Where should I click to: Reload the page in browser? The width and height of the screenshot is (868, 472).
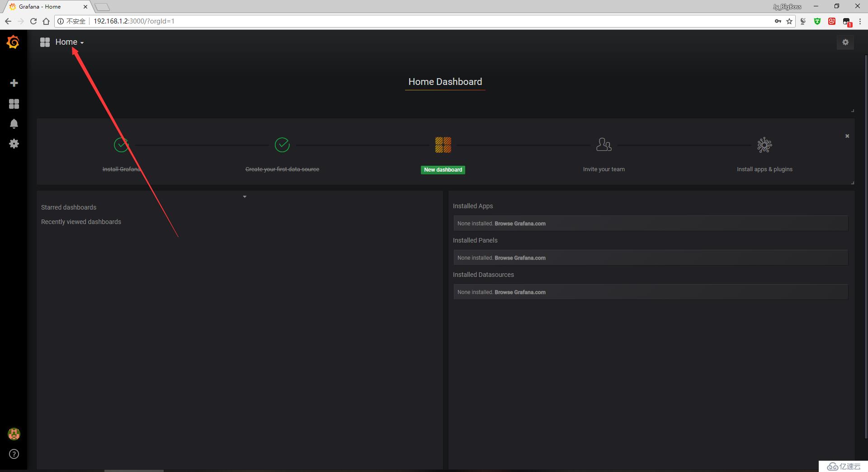[x=33, y=21]
